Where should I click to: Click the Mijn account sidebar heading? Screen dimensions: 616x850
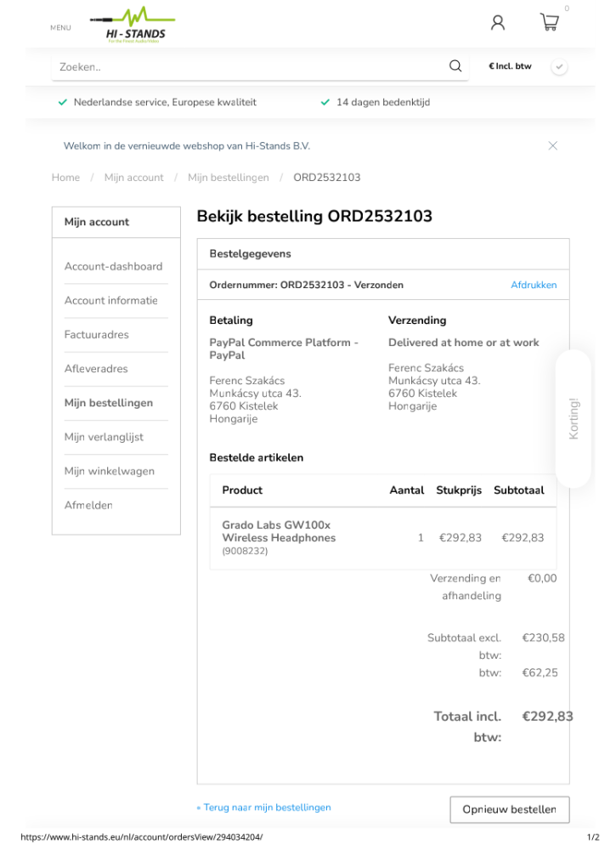click(x=97, y=222)
